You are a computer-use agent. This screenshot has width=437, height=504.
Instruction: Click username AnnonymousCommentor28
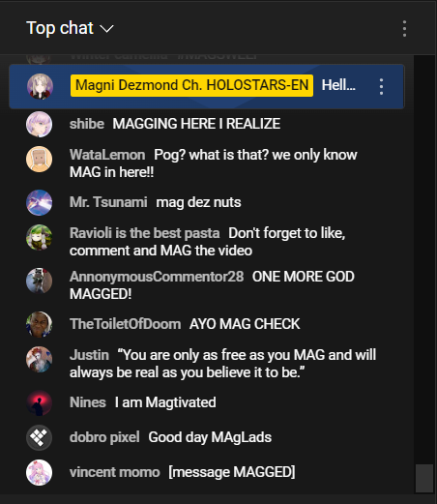pyautogui.click(x=157, y=277)
